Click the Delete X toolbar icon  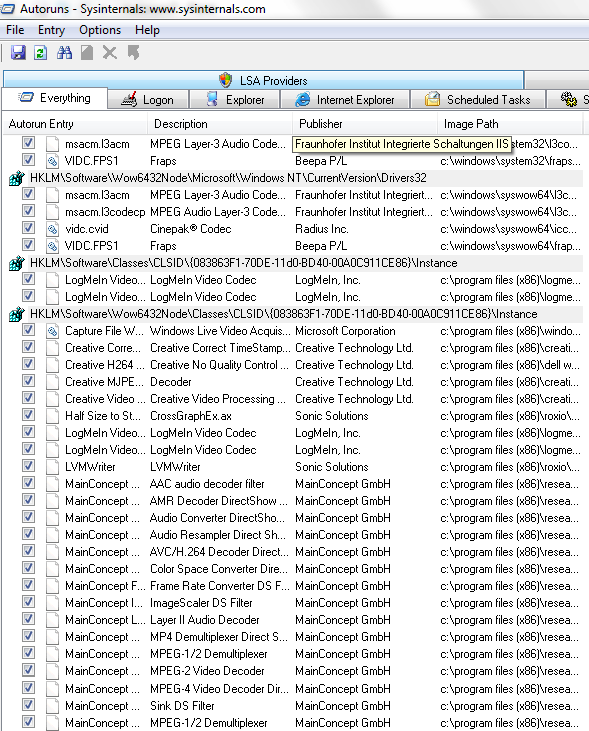(110, 53)
